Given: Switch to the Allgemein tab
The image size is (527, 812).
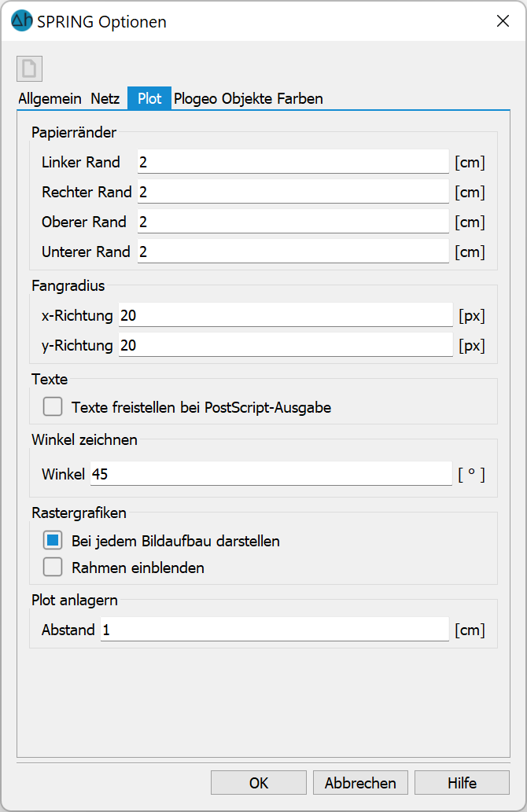Looking at the screenshot, I should pyautogui.click(x=50, y=98).
